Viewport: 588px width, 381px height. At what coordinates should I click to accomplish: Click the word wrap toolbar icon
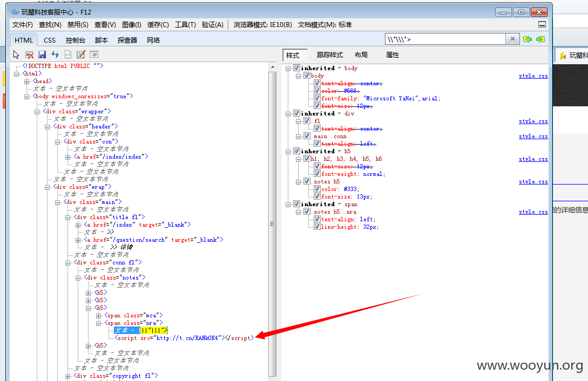pyautogui.click(x=94, y=55)
